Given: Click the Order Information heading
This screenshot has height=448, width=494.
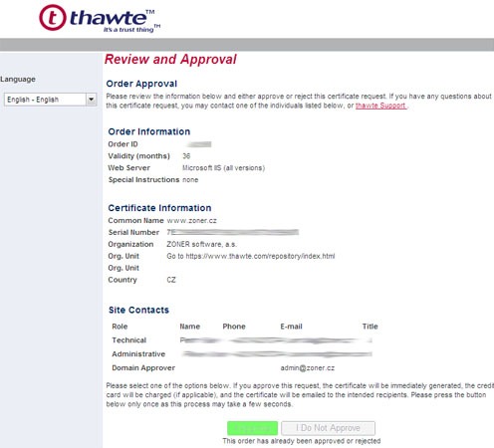Looking at the screenshot, I should coord(149,131).
